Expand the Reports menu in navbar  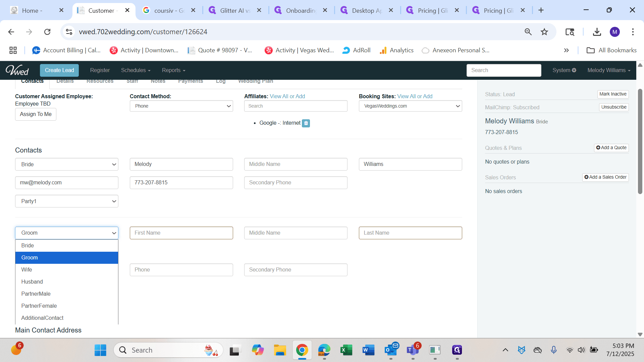[x=173, y=70]
